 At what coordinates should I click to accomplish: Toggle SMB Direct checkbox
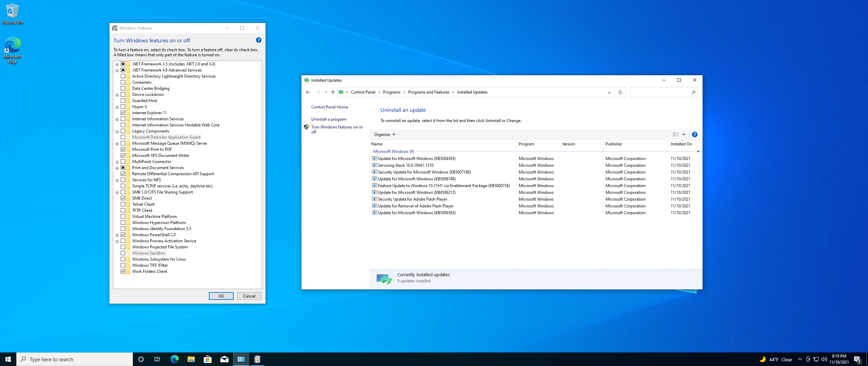point(123,198)
